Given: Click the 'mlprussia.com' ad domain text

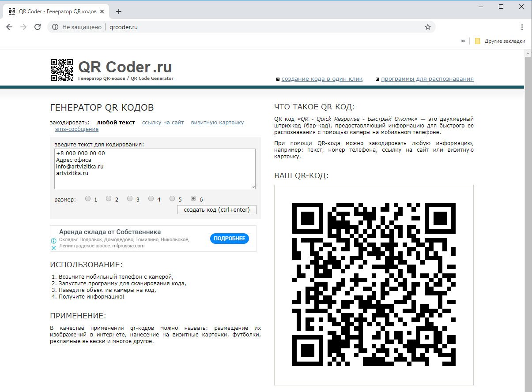Looking at the screenshot, I should coord(128,246).
